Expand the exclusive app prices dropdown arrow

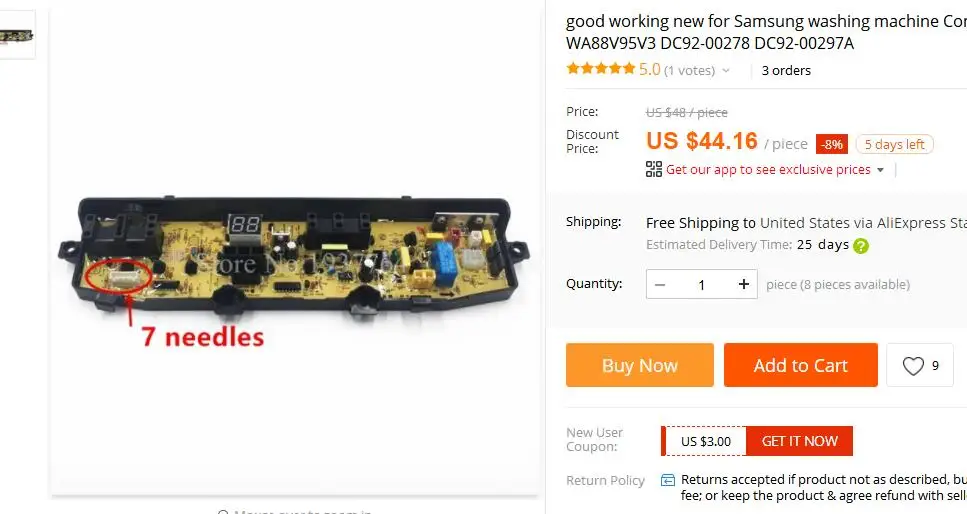[x=880, y=170]
